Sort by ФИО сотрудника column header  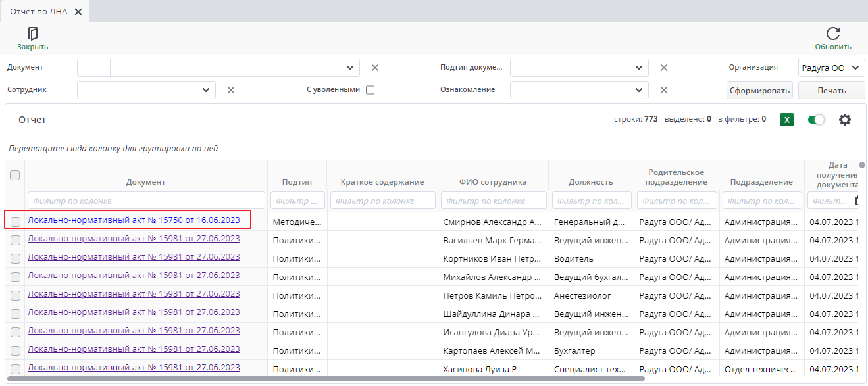pyautogui.click(x=493, y=182)
